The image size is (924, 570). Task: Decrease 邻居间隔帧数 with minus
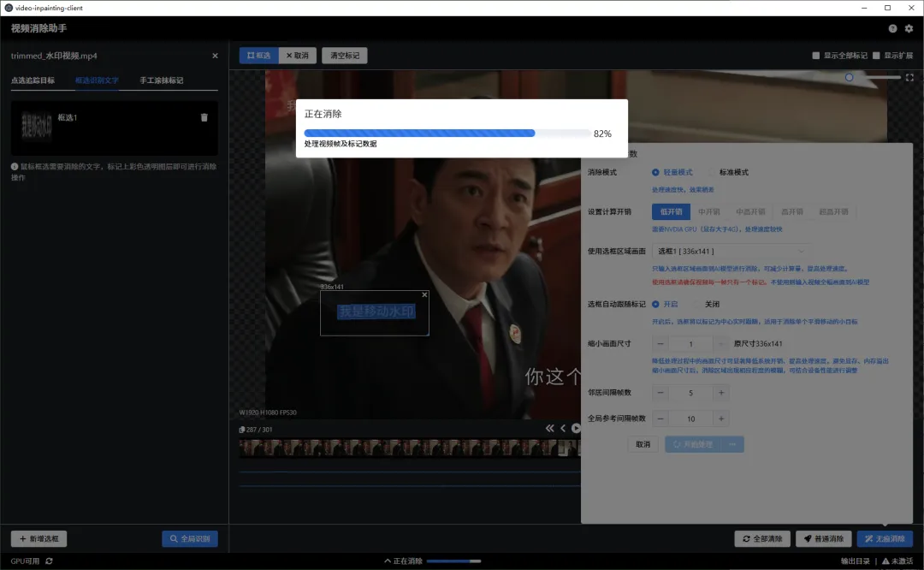pos(660,393)
